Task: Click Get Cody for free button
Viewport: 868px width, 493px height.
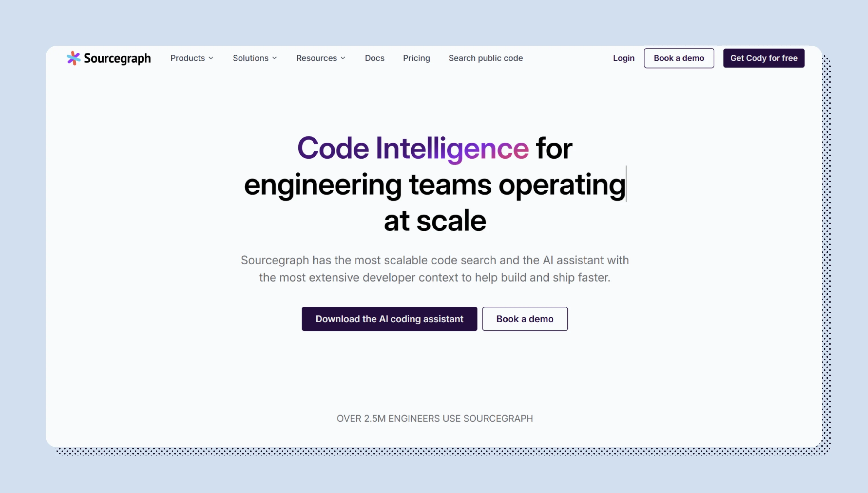Action: (x=764, y=58)
